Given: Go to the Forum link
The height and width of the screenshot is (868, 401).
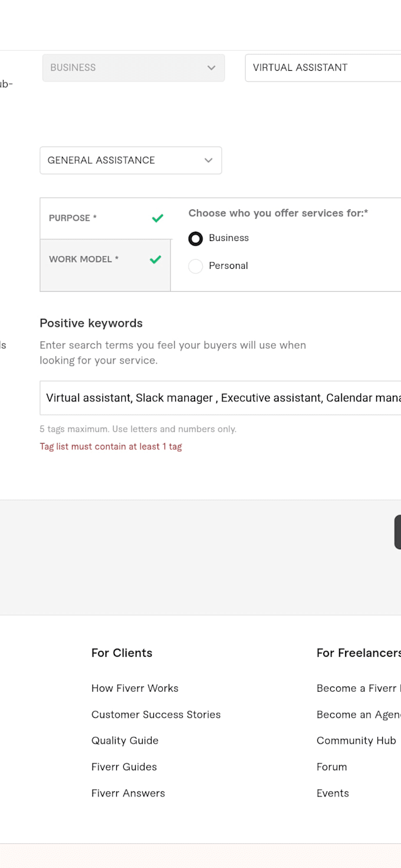Looking at the screenshot, I should coord(332,767).
